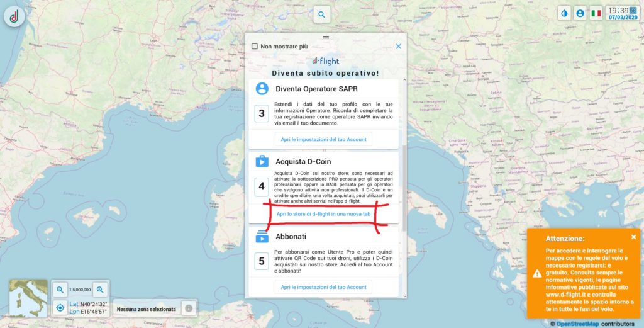Image resolution: width=644 pixels, height=328 pixels.
Task: Click the date 07/03/2020
Action: click(623, 17)
